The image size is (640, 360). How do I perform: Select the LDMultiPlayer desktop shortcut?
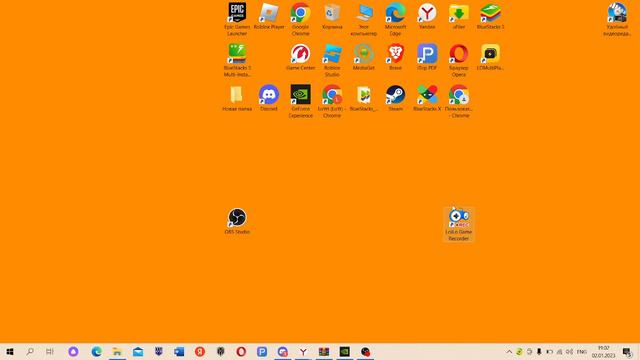point(491,57)
